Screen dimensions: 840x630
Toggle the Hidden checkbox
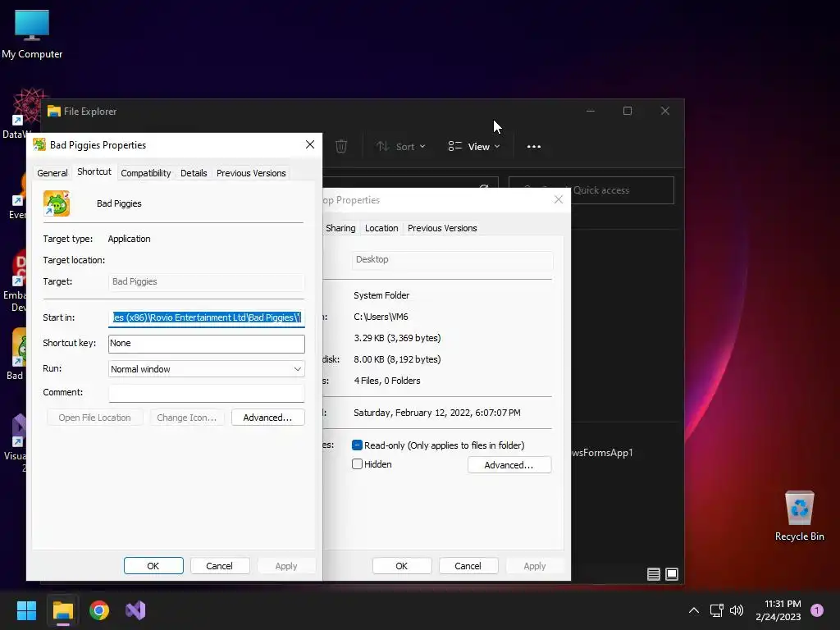pos(358,464)
